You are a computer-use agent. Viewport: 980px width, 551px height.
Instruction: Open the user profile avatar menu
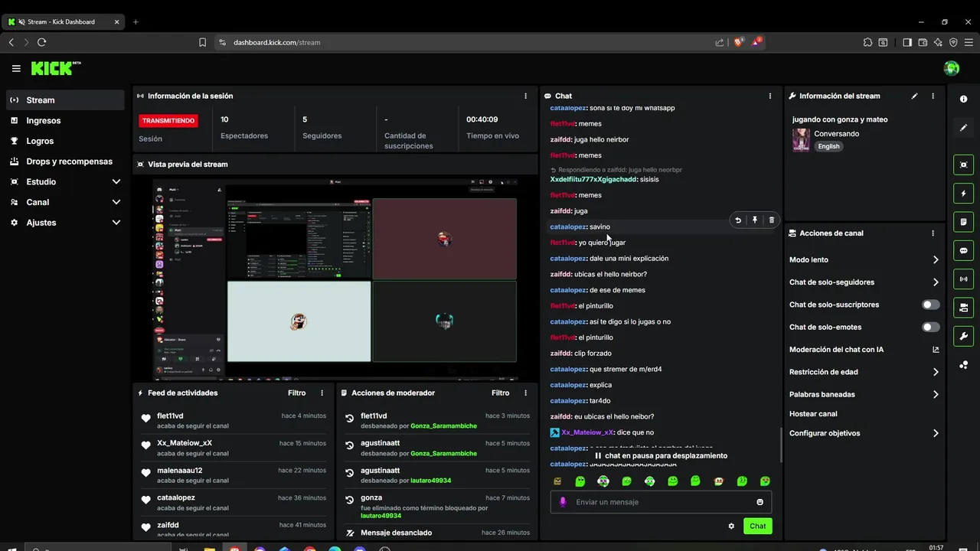pos(952,68)
